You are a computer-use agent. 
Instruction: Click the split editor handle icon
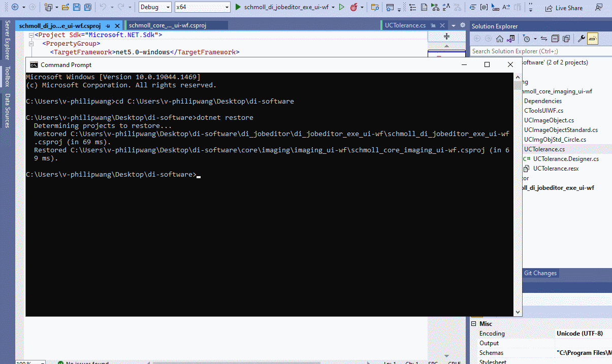click(447, 37)
